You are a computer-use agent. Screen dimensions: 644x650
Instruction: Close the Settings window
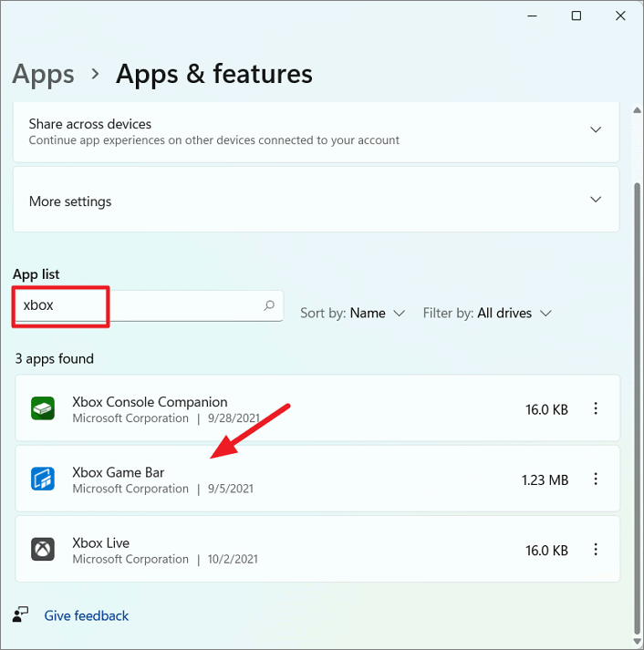coord(622,15)
